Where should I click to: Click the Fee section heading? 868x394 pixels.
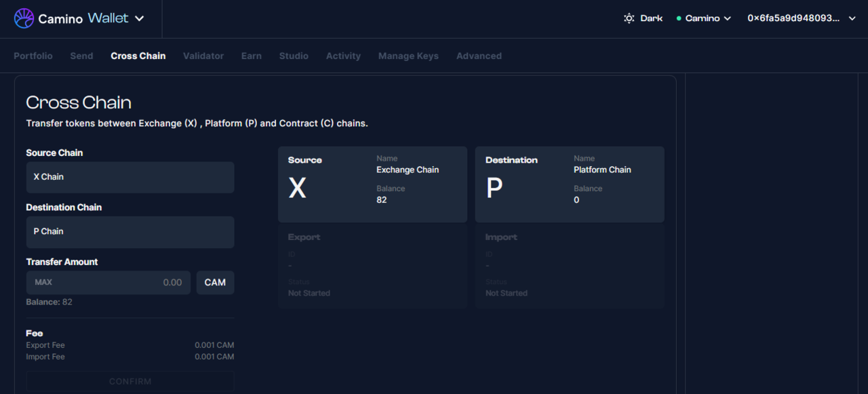pos(35,333)
